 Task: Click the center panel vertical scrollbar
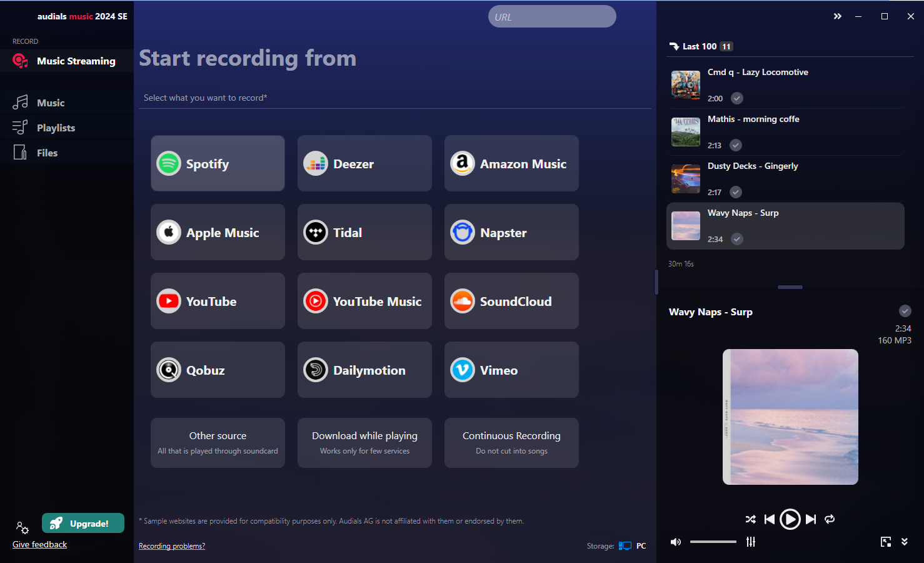click(x=656, y=282)
